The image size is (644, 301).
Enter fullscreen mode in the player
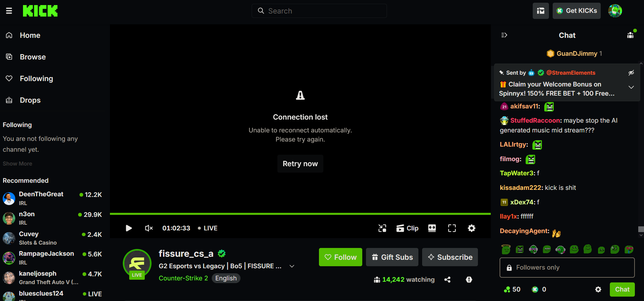click(x=452, y=228)
